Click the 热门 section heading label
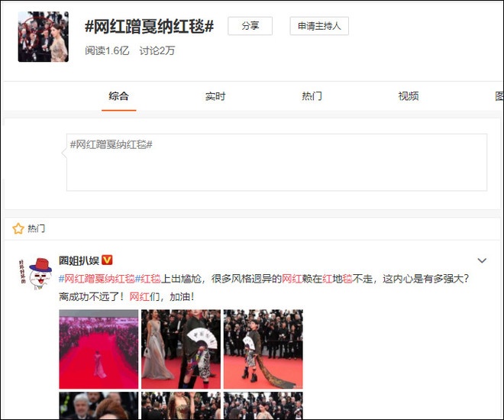This screenshot has width=504, height=420. tap(37, 228)
